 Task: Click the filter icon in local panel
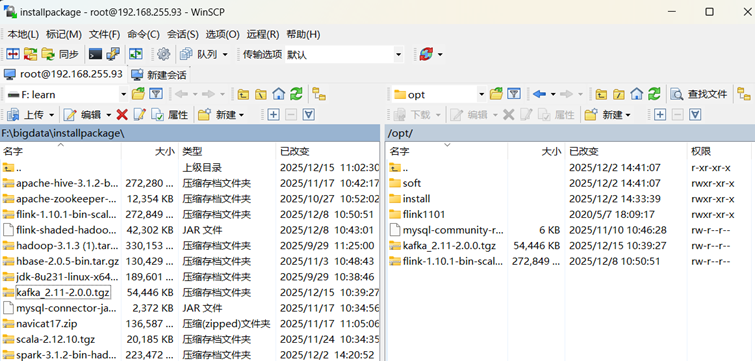(x=156, y=94)
